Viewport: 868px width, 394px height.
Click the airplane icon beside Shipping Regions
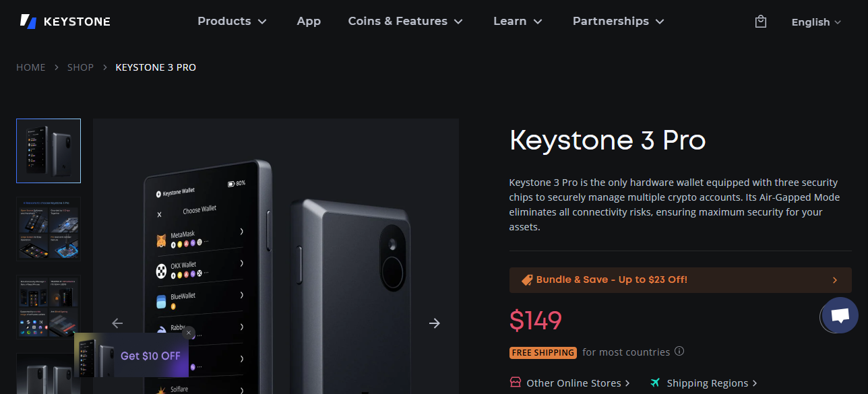click(x=656, y=383)
